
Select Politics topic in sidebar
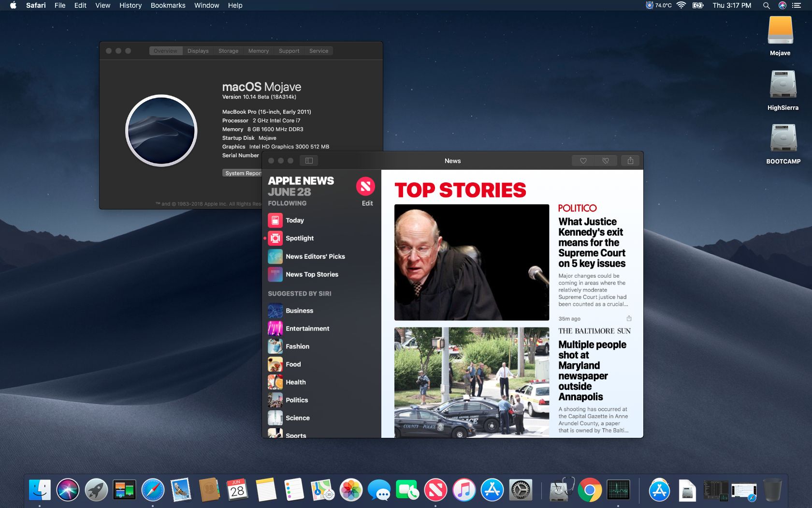[321, 400]
